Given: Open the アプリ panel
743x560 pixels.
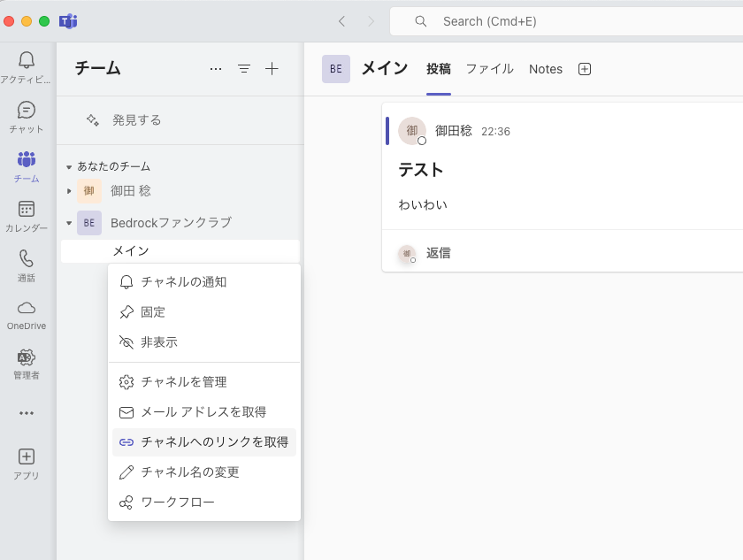Looking at the screenshot, I should click(x=27, y=462).
